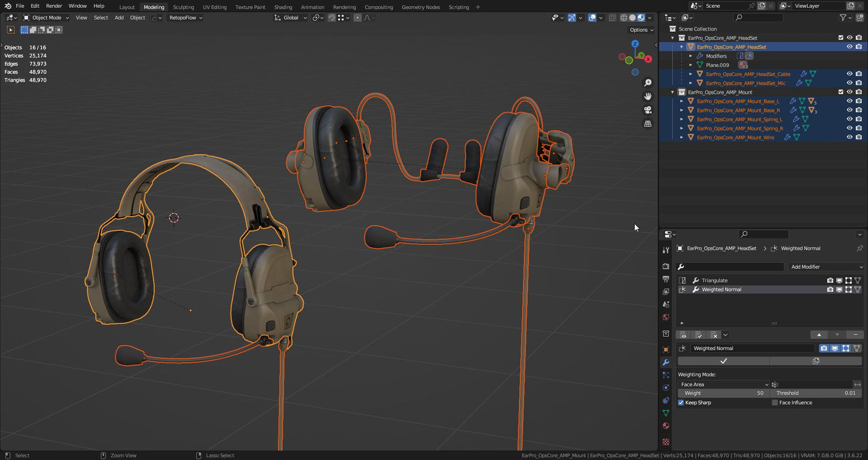Switch perspective/orthographic with the grid icon
This screenshot has height=460, width=868.
[x=648, y=124]
